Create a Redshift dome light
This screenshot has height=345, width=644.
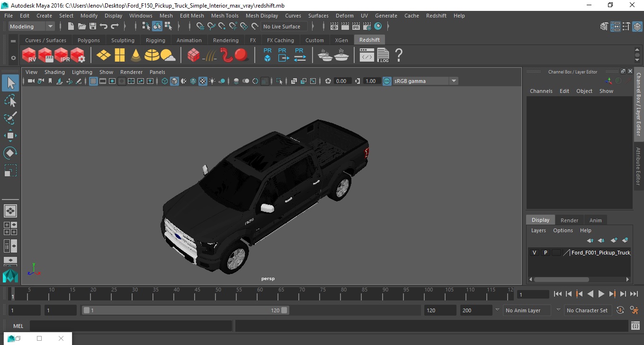[152, 55]
